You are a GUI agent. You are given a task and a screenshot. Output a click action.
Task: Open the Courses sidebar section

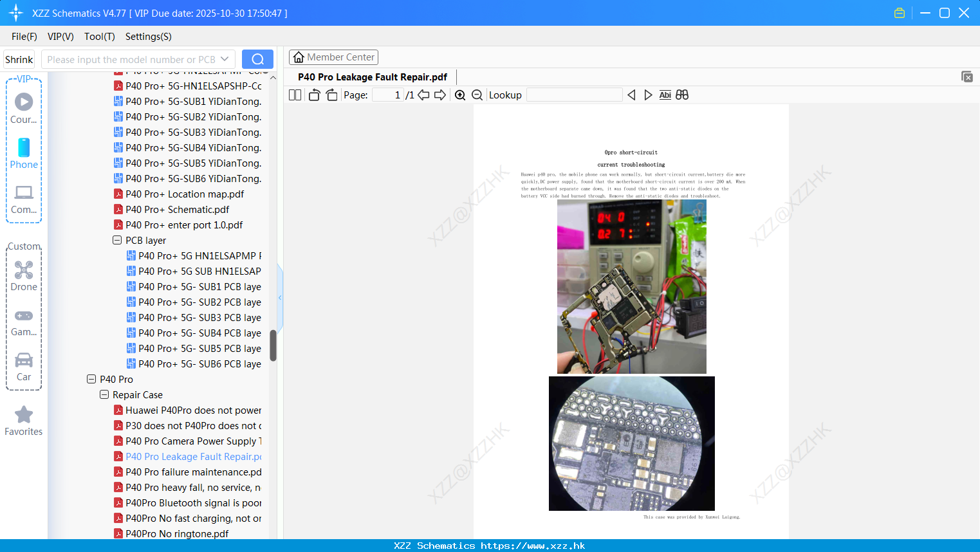pyautogui.click(x=24, y=108)
